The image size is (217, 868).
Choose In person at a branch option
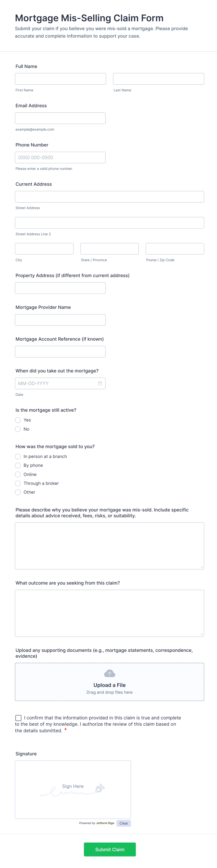click(18, 457)
